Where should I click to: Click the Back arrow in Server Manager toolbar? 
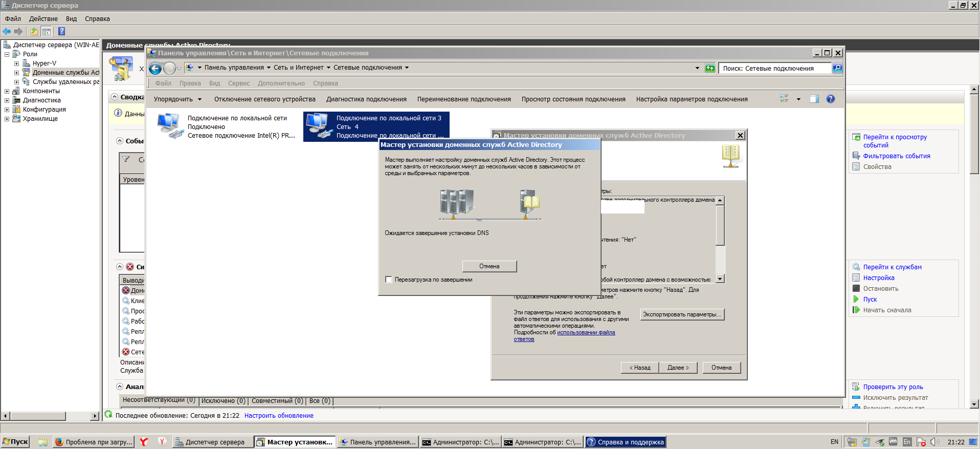(7, 31)
